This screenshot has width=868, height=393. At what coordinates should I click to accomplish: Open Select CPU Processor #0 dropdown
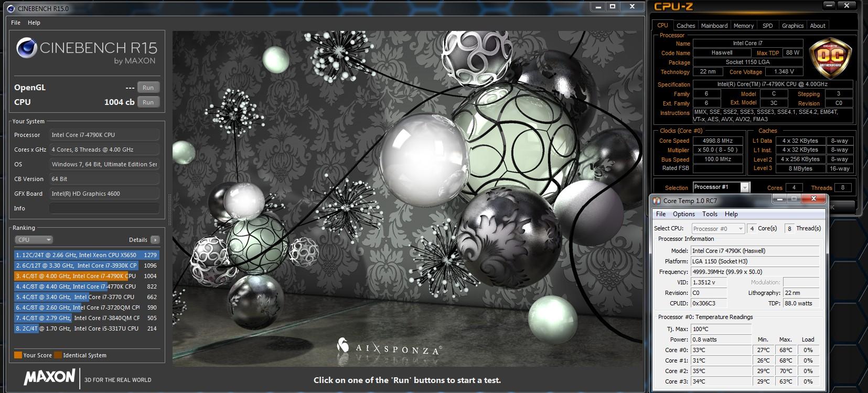[717, 229]
